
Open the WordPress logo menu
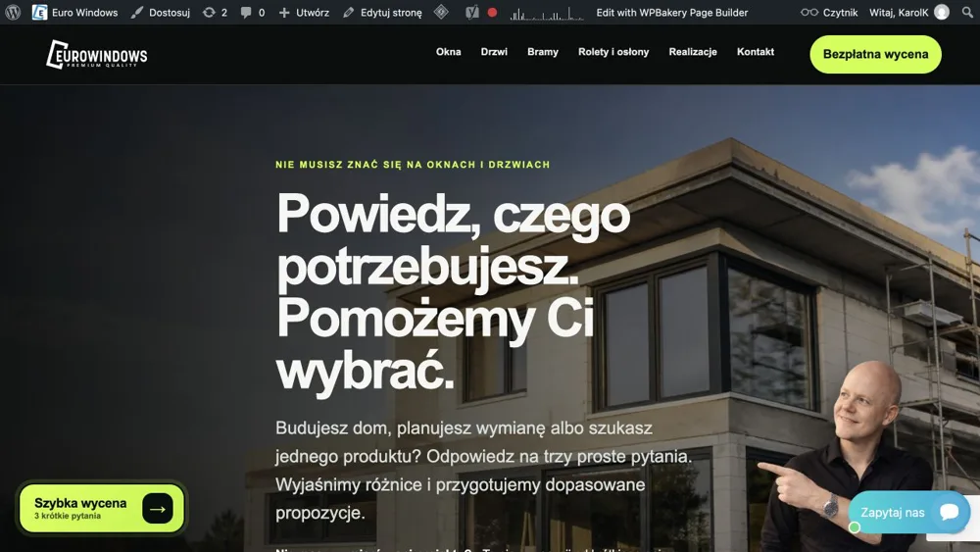click(13, 12)
